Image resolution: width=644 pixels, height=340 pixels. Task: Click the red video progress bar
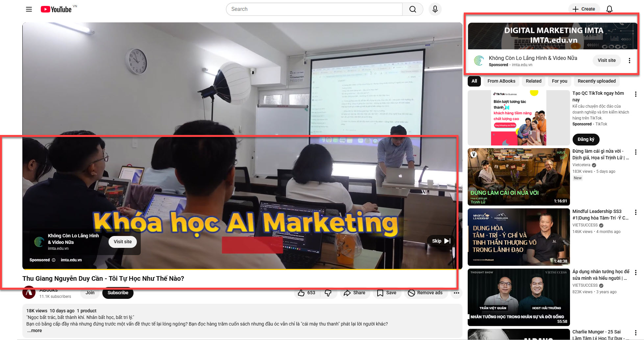252,245
